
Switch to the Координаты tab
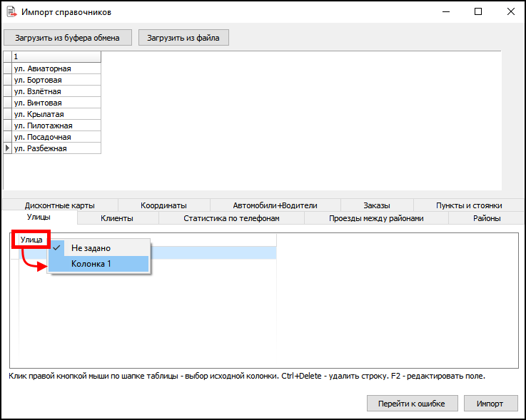point(163,205)
